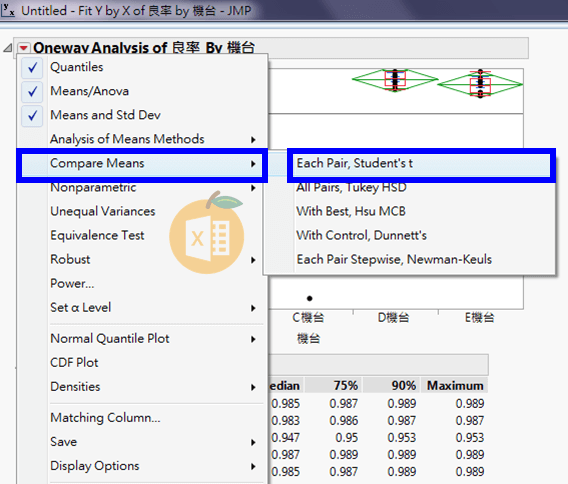Image resolution: width=568 pixels, height=484 pixels.
Task: Toggle the Means/Anova checkmark
Action: click(32, 91)
